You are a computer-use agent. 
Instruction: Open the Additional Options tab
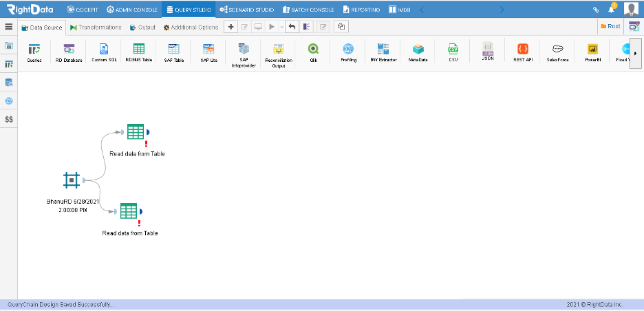191,27
